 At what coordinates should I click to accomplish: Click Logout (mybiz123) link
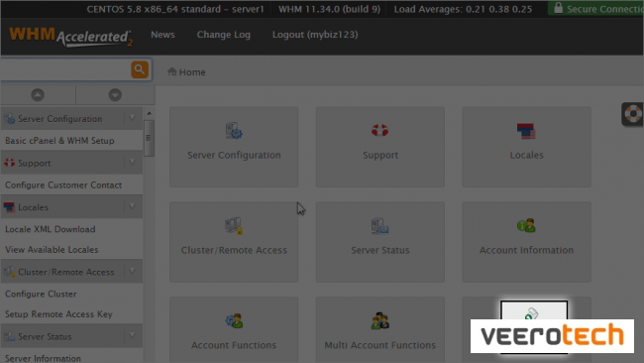pyautogui.click(x=315, y=35)
